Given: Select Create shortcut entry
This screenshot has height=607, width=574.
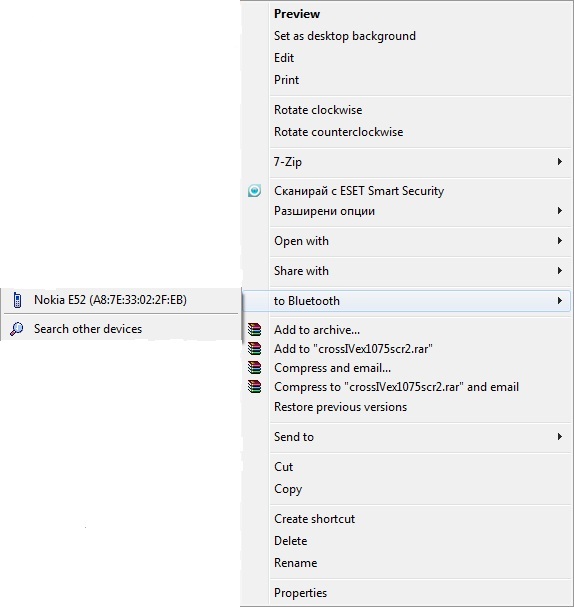Looking at the screenshot, I should [314, 519].
